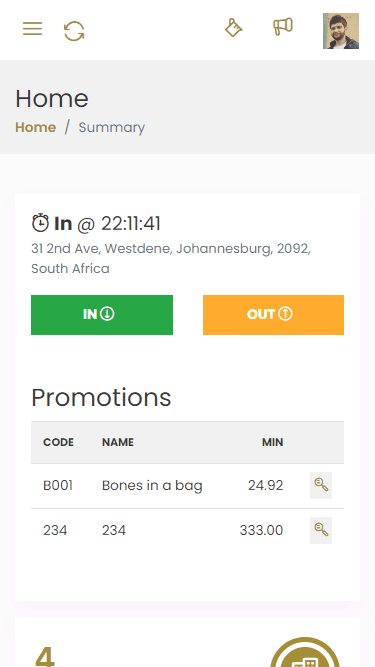Open the hamburger navigation menu
375x667 pixels.
pos(32,29)
